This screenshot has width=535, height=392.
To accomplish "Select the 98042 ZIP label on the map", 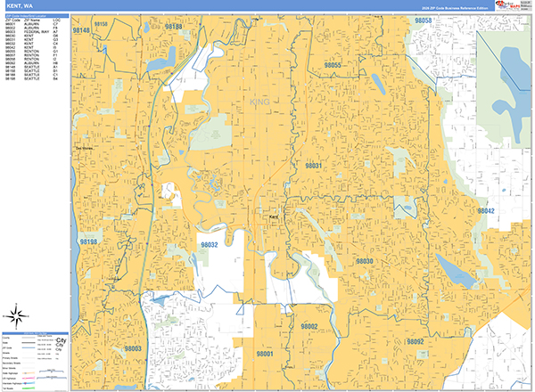I will point(486,211).
